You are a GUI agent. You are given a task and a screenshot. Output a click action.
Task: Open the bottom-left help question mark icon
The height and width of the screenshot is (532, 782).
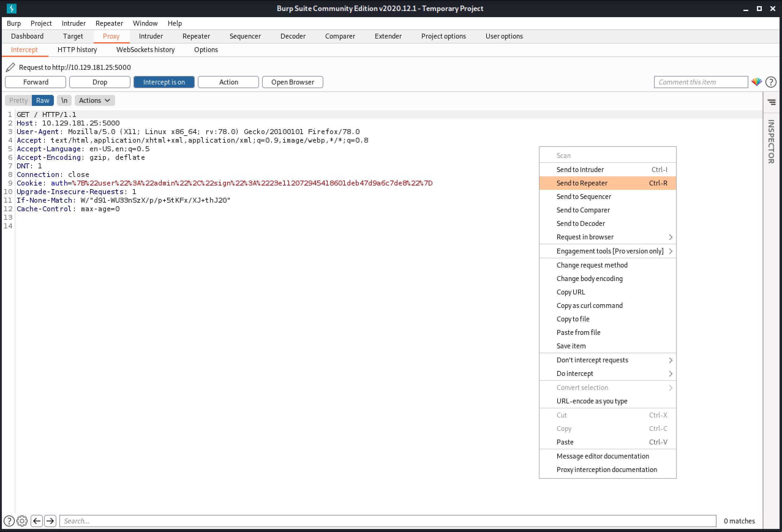tap(9, 521)
